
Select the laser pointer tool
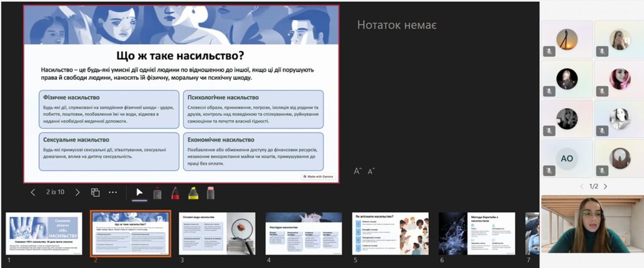(157, 193)
